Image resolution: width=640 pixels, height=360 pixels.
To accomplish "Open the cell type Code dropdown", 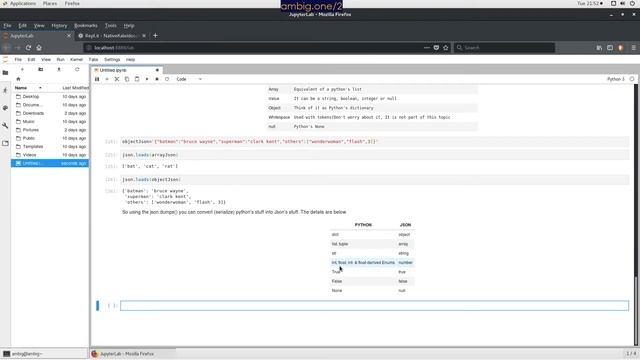I will point(189,79).
